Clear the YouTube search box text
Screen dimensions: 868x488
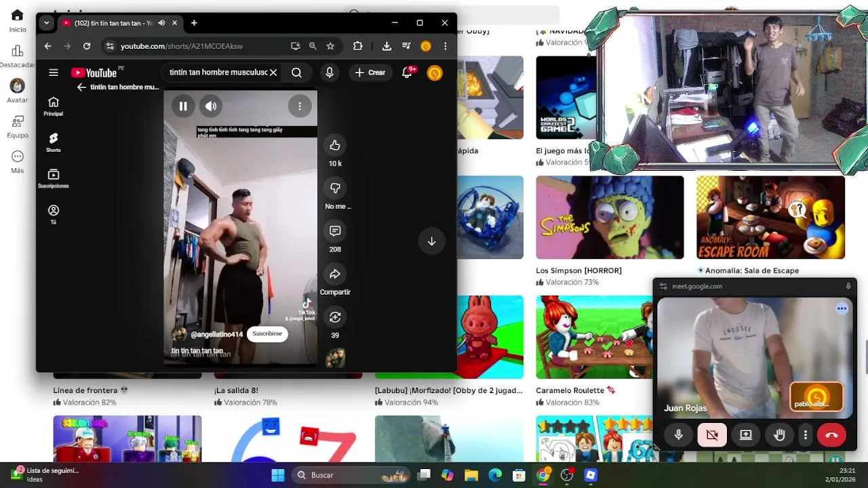(273, 73)
